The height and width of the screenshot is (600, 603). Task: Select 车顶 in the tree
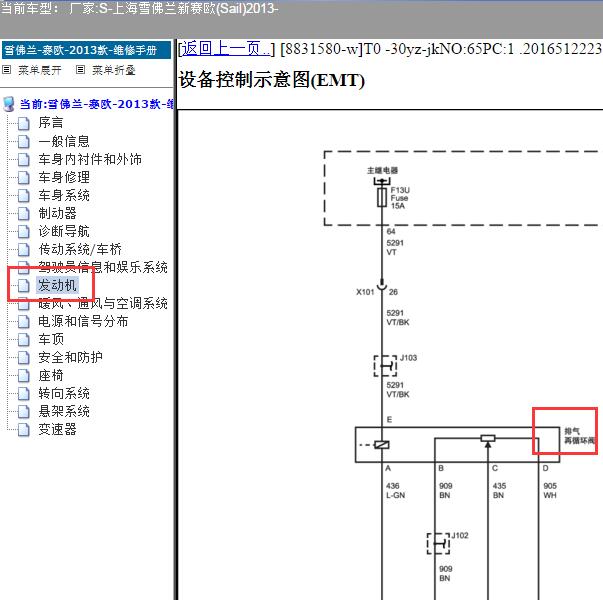51,339
